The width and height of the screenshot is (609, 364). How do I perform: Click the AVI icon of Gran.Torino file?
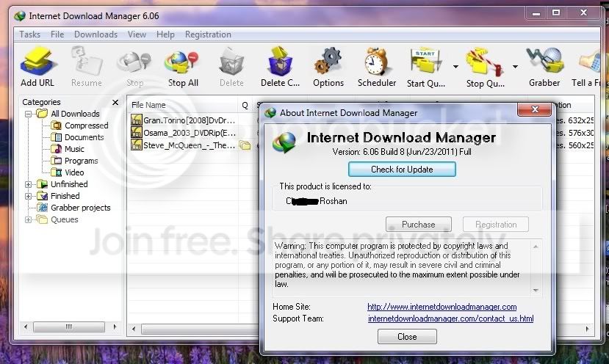[x=137, y=120]
